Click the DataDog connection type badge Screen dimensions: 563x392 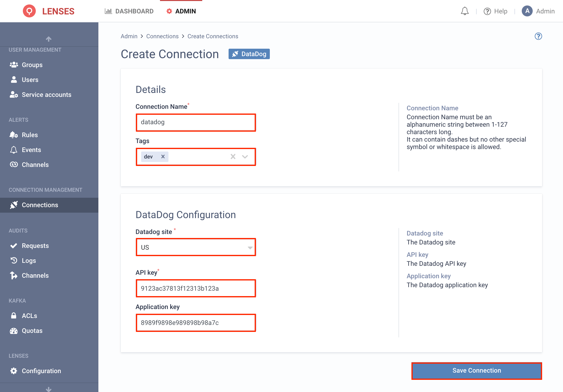pos(249,54)
